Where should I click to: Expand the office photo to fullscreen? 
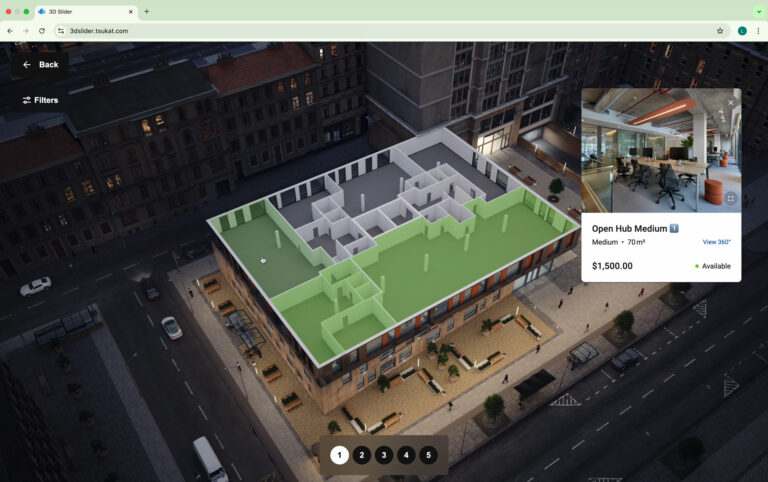click(x=730, y=198)
